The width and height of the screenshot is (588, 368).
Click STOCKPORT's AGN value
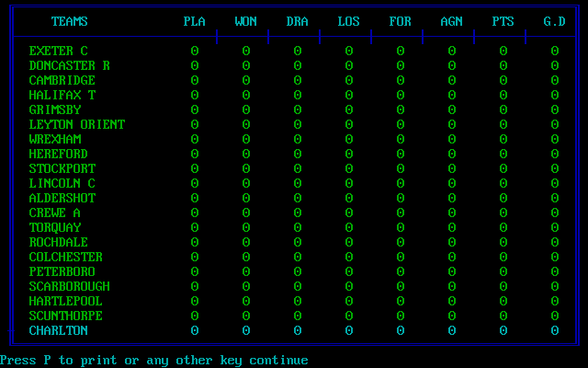pos(451,168)
